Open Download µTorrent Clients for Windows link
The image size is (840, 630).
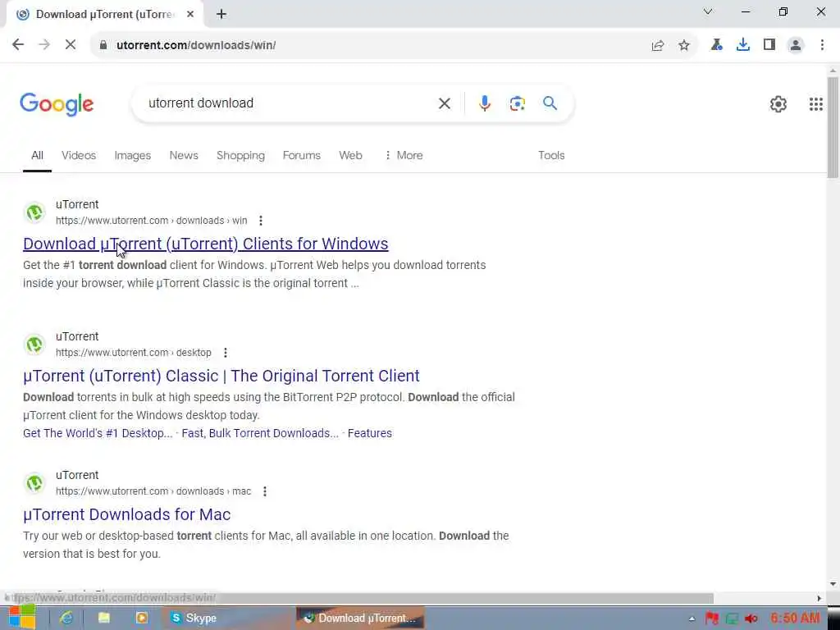(206, 244)
